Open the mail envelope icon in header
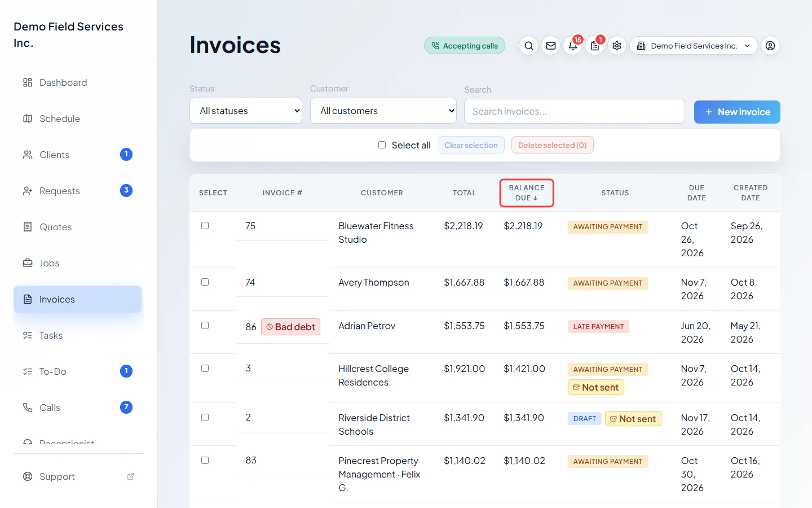The height and width of the screenshot is (508, 812). pyautogui.click(x=551, y=46)
